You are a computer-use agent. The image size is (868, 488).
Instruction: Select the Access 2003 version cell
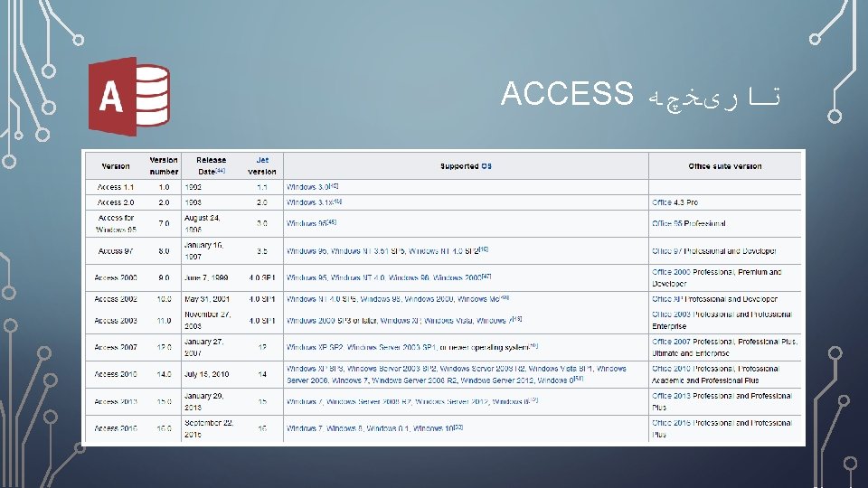(x=116, y=320)
